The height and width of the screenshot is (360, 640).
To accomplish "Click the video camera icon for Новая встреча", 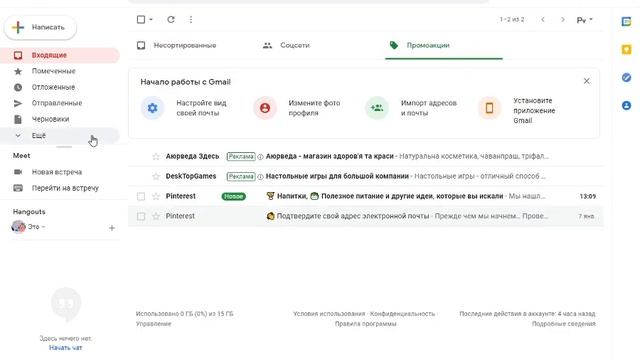I will (18, 172).
